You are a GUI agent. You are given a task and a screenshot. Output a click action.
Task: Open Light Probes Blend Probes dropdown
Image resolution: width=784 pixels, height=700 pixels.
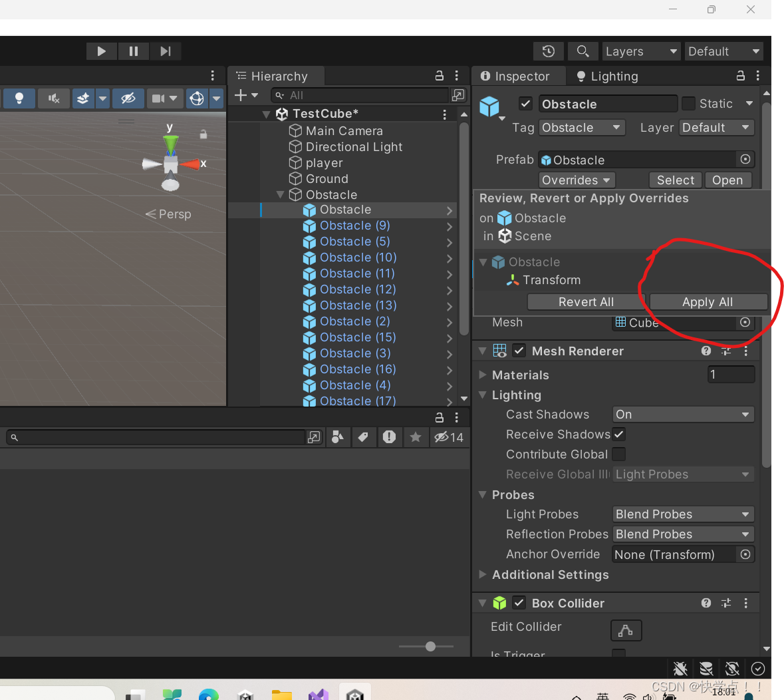click(683, 514)
